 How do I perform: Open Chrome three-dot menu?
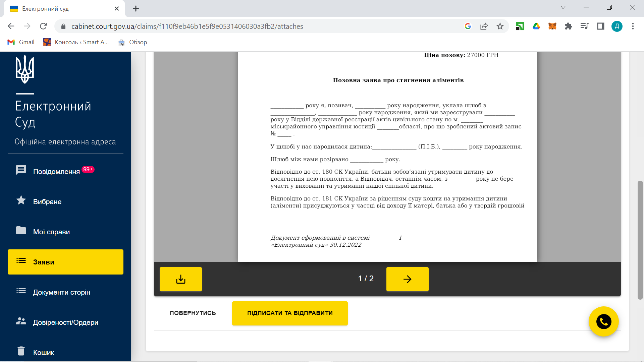point(633,26)
